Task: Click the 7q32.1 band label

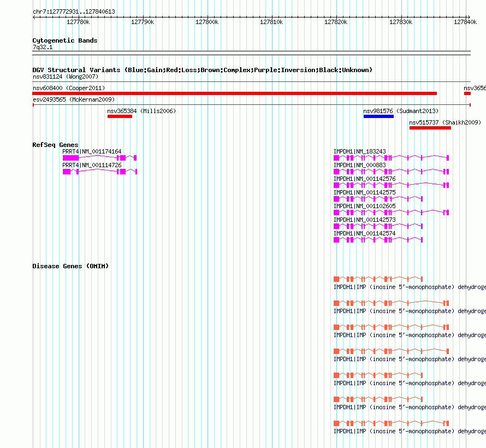Action: click(43, 47)
